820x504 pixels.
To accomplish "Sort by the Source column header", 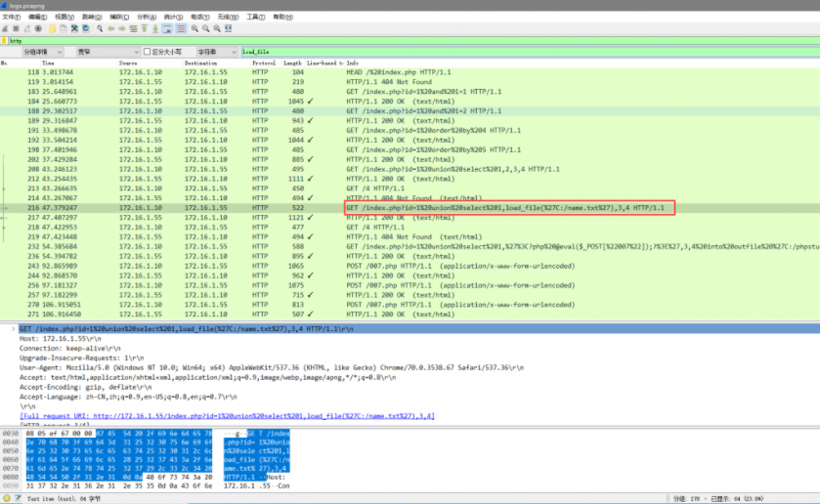I will point(128,63).
